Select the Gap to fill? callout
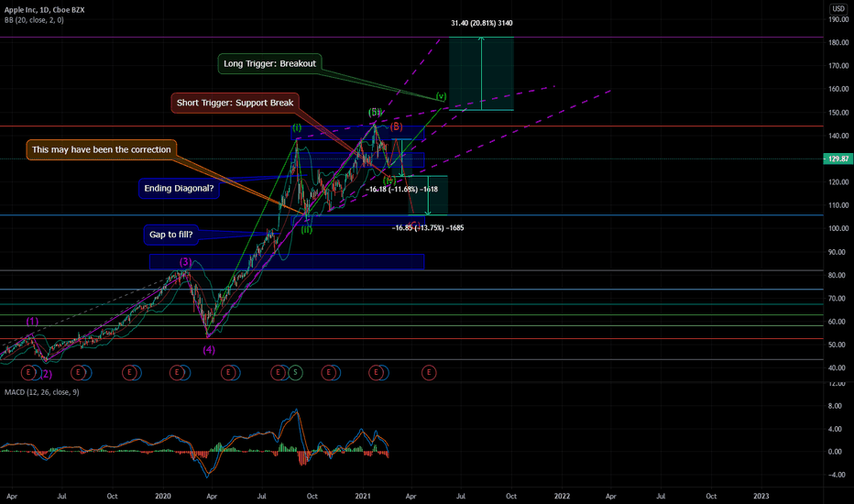 tap(171, 235)
